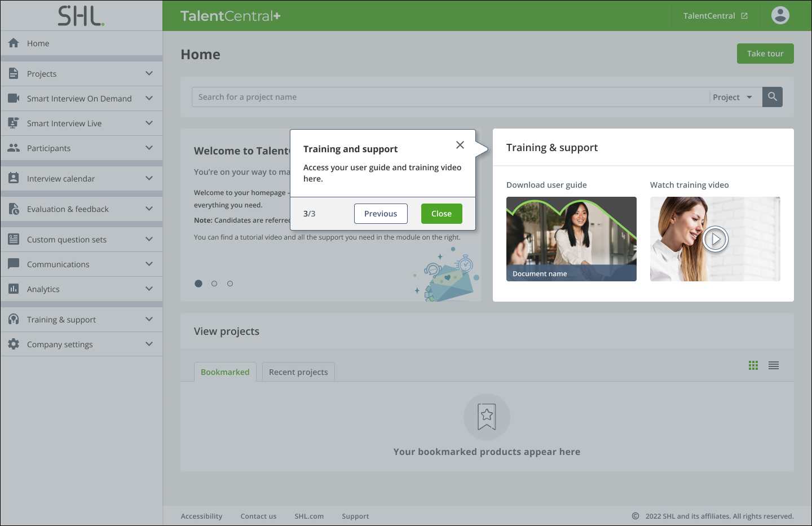Expand the Analytics chevron
The width and height of the screenshot is (812, 526).
pyautogui.click(x=149, y=289)
